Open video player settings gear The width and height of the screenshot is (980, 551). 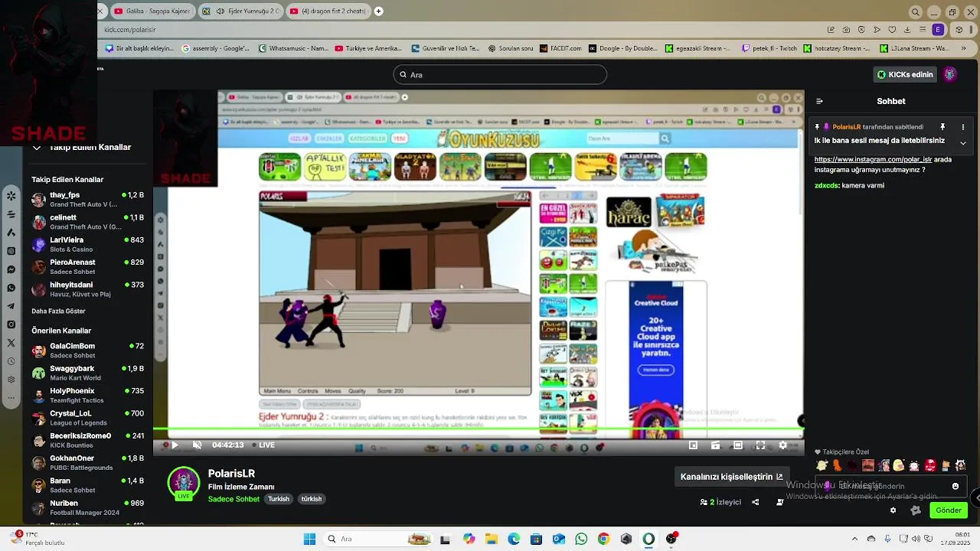[782, 445]
